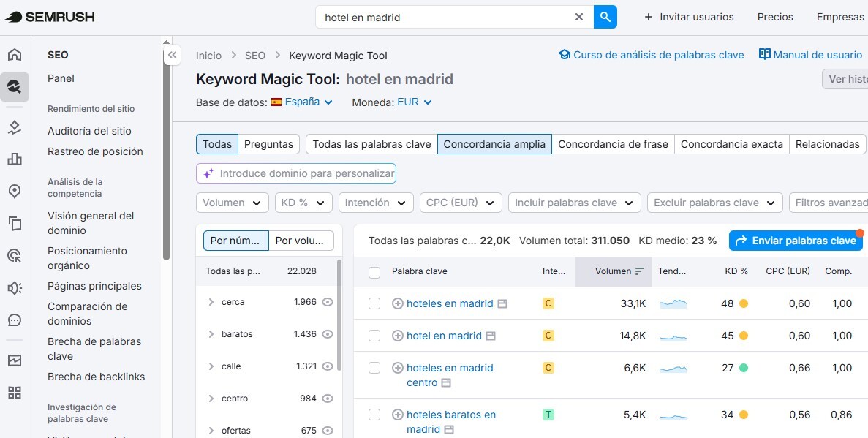This screenshot has width=868, height=438.
Task: Open Excluir palabras clave dropdown
Action: [715, 203]
